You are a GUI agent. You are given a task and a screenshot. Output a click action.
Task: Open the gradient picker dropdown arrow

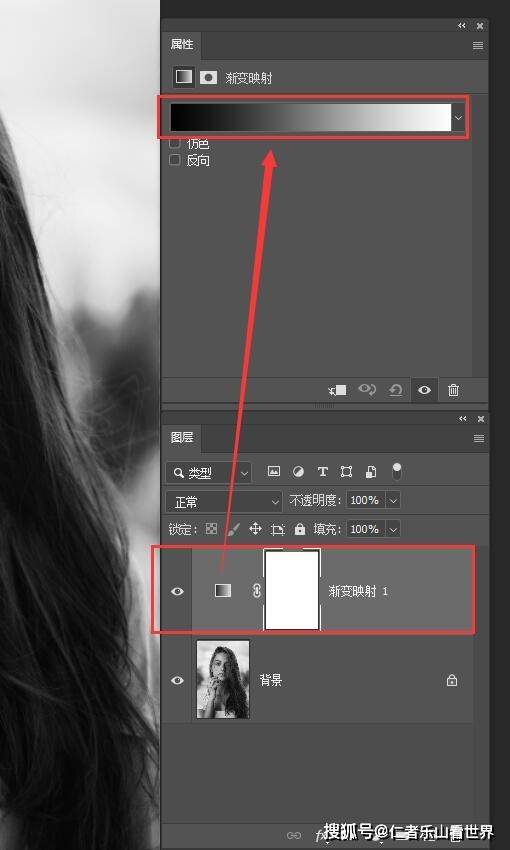tap(459, 118)
